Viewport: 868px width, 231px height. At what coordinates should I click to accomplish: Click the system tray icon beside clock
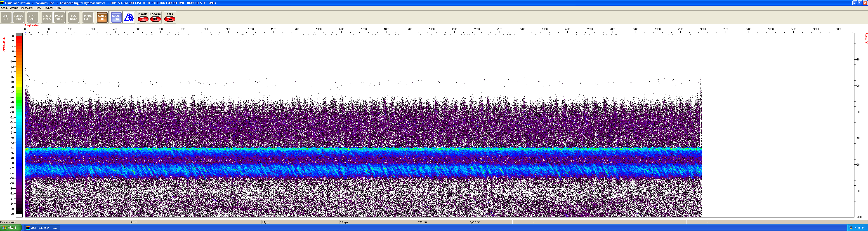[x=851, y=228]
